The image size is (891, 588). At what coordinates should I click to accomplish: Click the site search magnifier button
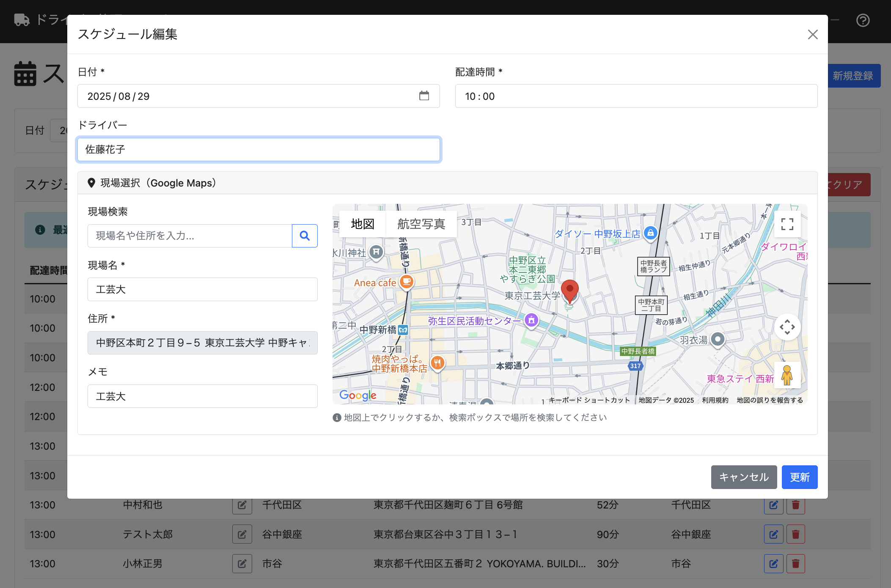point(305,236)
